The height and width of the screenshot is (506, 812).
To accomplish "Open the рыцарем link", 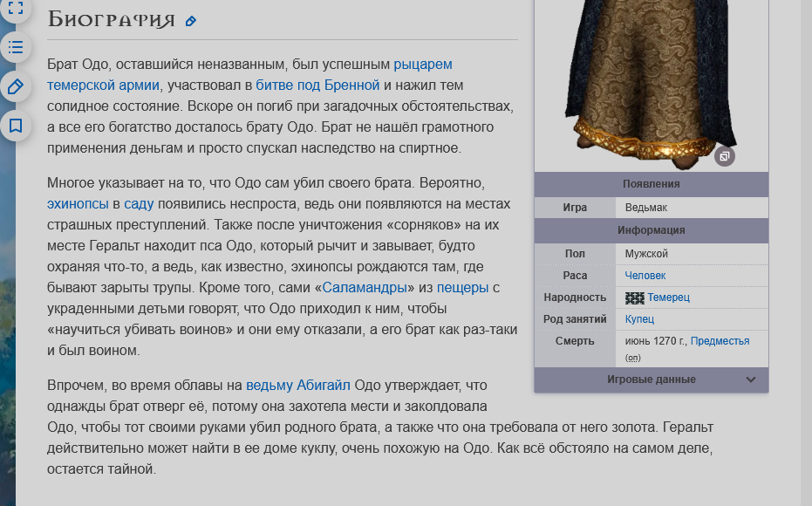I will coord(422,65).
